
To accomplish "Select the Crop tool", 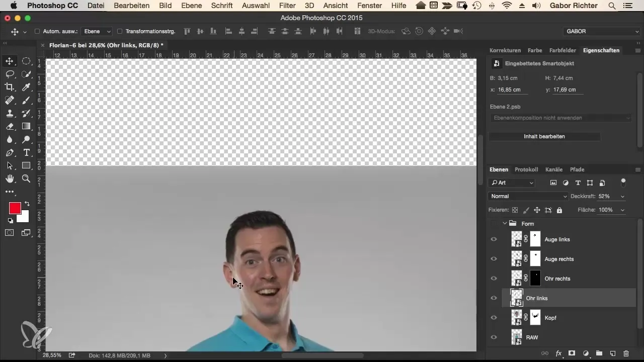I will [10, 87].
